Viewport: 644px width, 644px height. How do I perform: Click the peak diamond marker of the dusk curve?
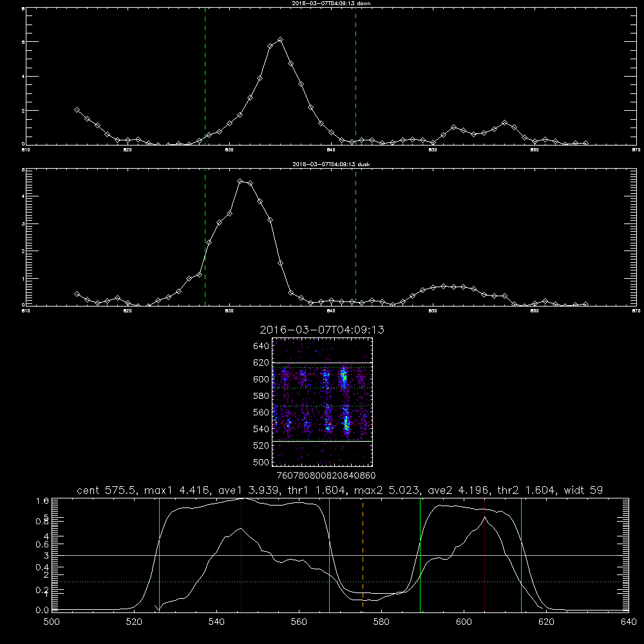[x=240, y=181]
